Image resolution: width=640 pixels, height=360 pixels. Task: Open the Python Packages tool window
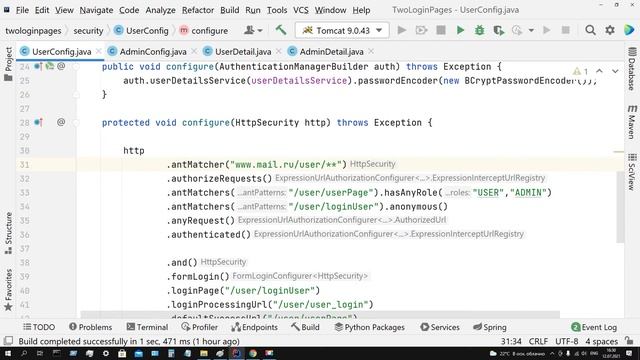(x=369, y=327)
